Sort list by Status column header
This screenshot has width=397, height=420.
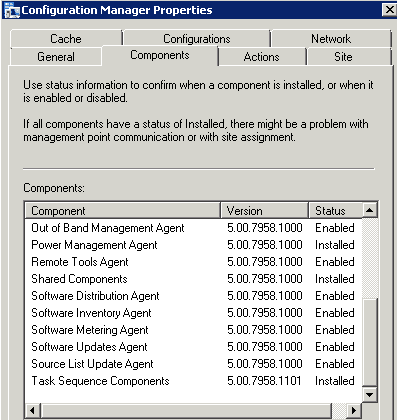click(335, 211)
